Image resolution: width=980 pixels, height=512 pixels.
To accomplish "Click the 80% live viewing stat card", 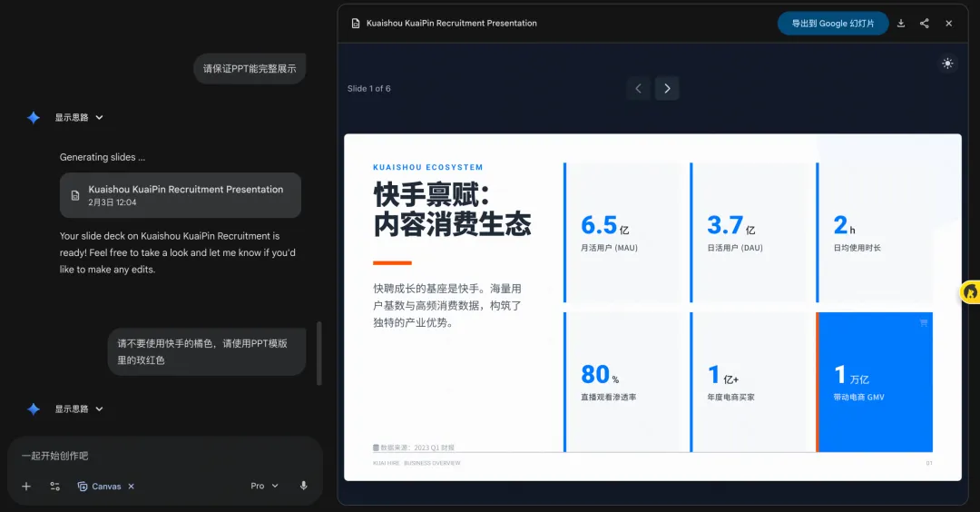I will (x=623, y=382).
